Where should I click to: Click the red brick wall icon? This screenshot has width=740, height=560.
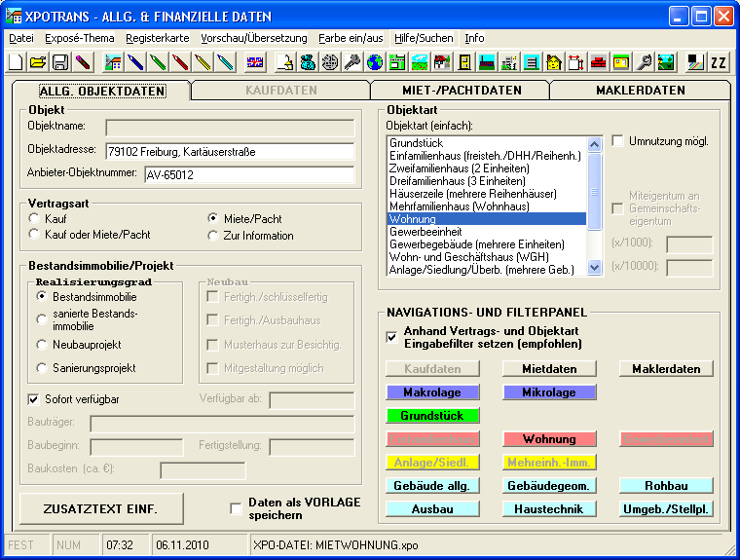click(596, 63)
